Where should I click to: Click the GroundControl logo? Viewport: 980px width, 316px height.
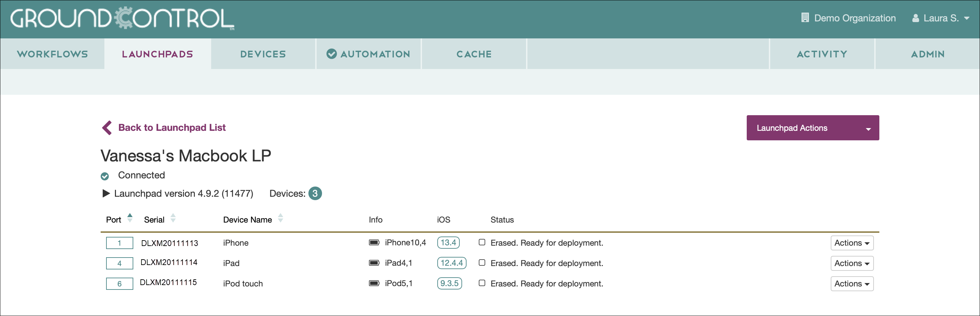[x=122, y=18]
